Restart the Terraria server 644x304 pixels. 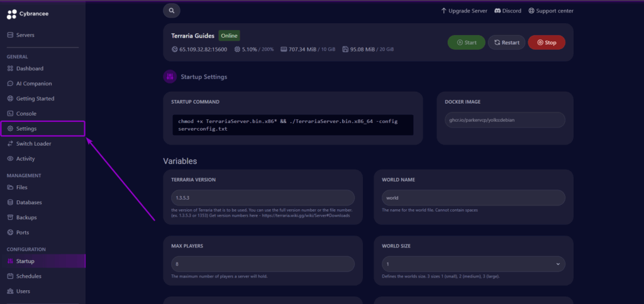(506, 42)
